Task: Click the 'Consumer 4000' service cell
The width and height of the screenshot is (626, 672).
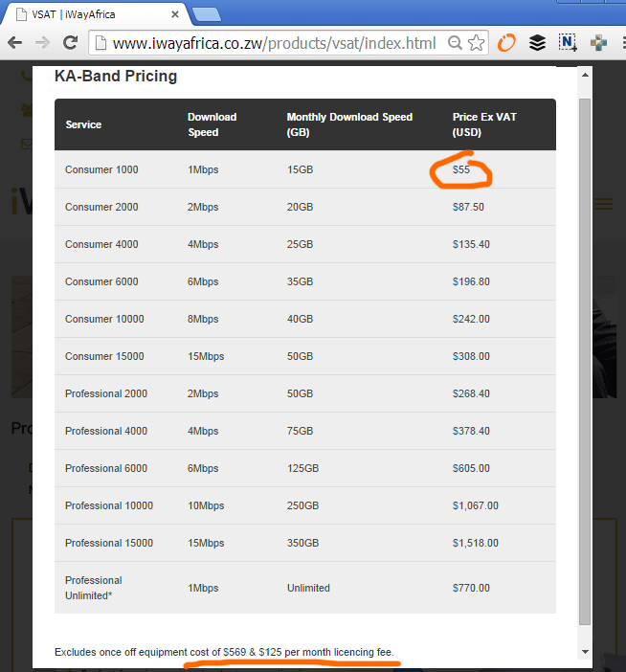Action: click(101, 244)
